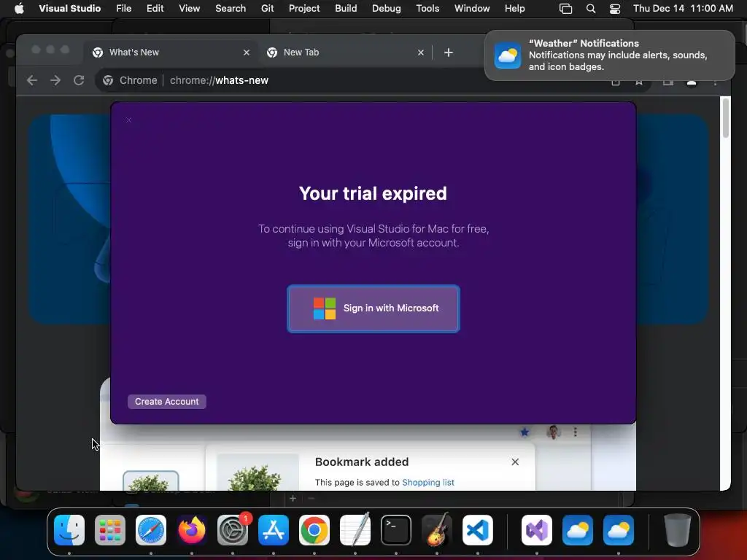The height and width of the screenshot is (560, 747).
Task: Open the File menu
Action: click(124, 8)
